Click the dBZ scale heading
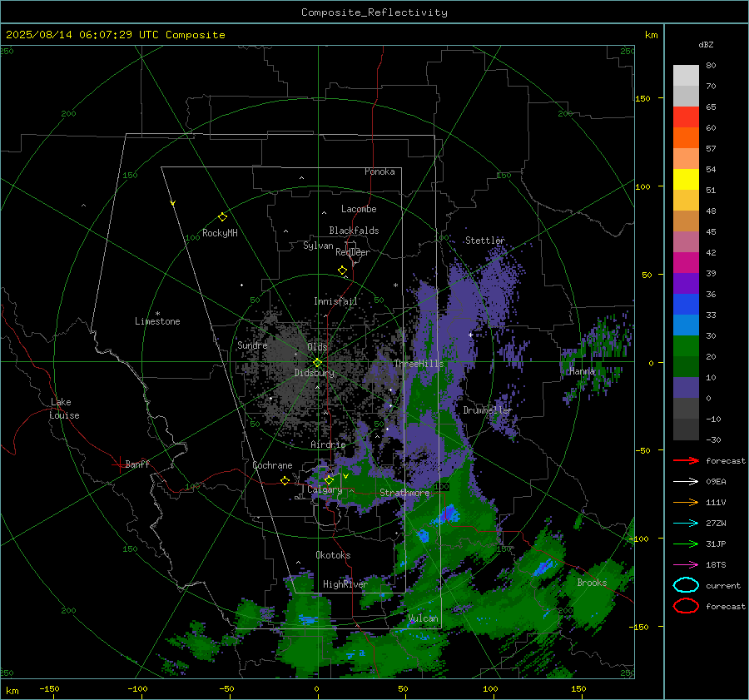 tap(706, 44)
